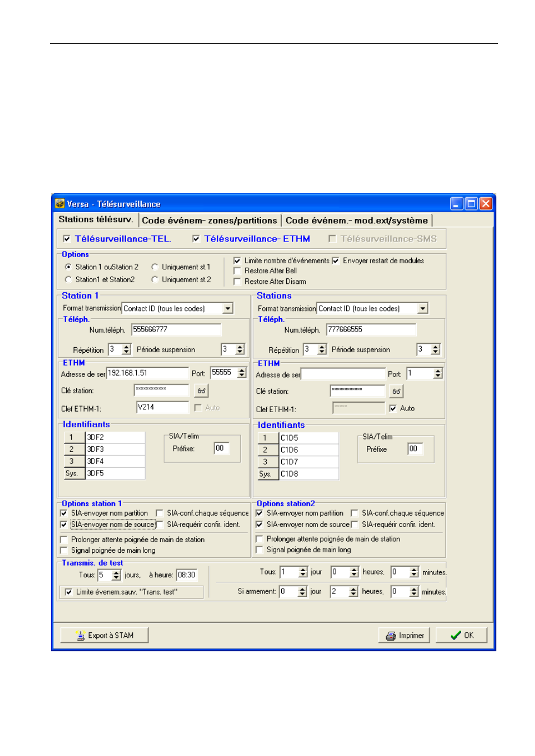Click empty Station 2 Adresse de serveur field
The image size is (535, 756).
coord(343,374)
